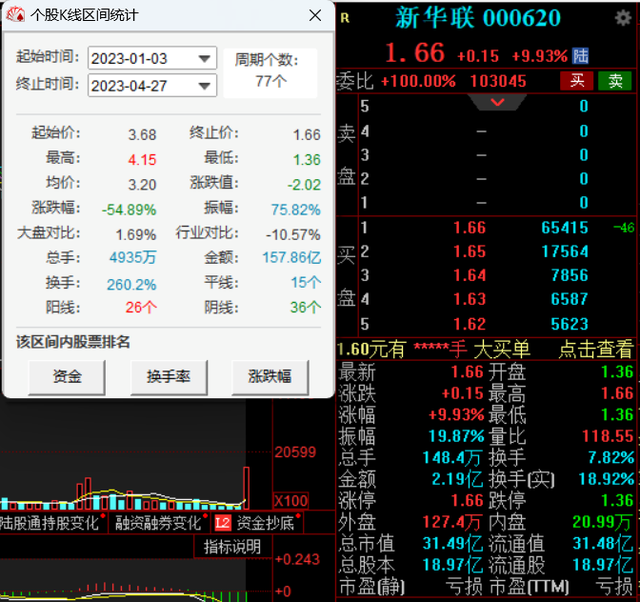Click the 换手(实) value 18.92%

pyautogui.click(x=606, y=479)
